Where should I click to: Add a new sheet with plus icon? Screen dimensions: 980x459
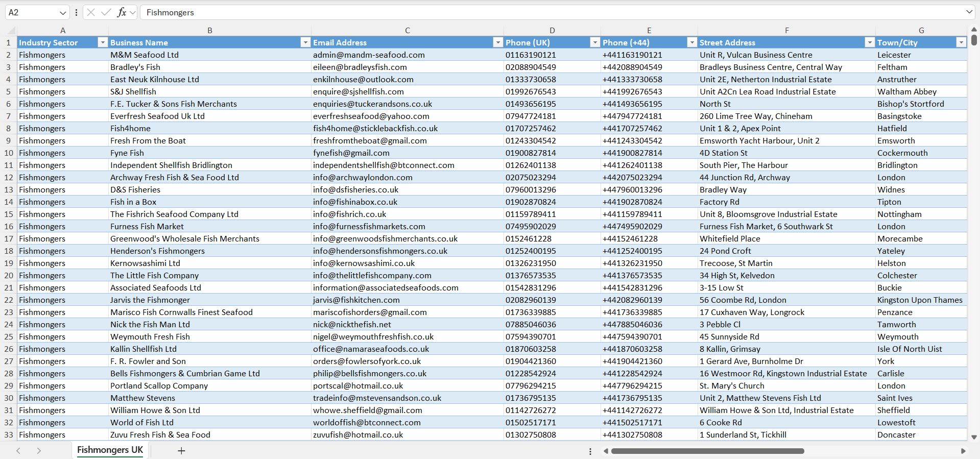pos(181,451)
